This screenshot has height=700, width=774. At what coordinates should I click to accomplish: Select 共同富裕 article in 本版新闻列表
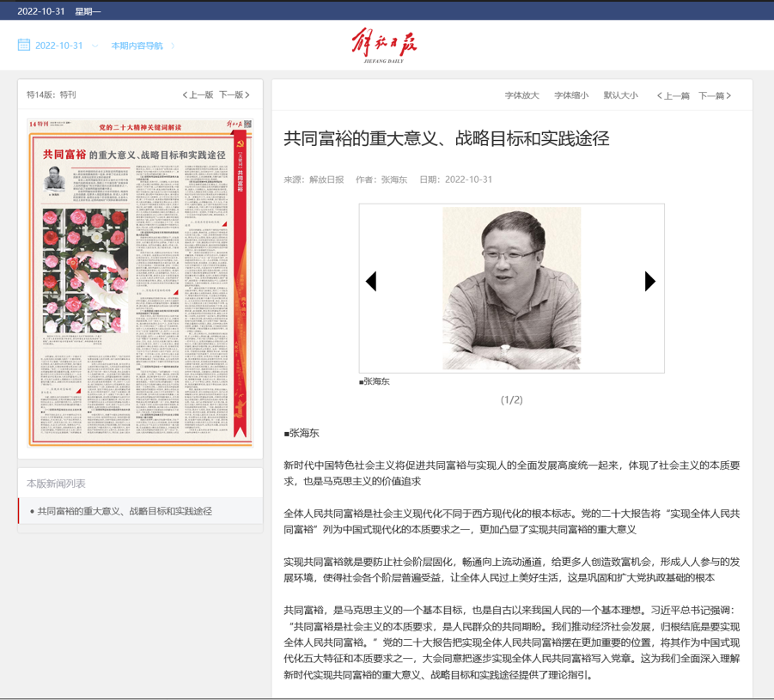pyautogui.click(x=125, y=511)
